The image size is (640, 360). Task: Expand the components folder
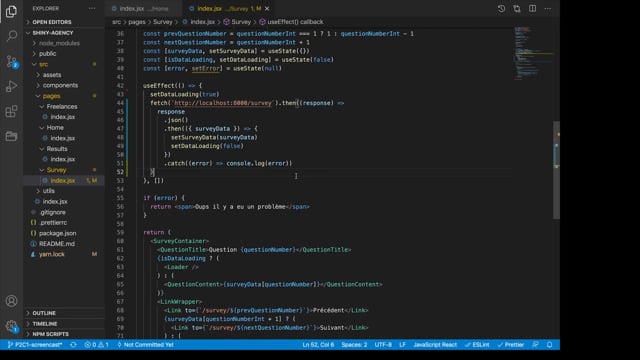click(x=60, y=85)
